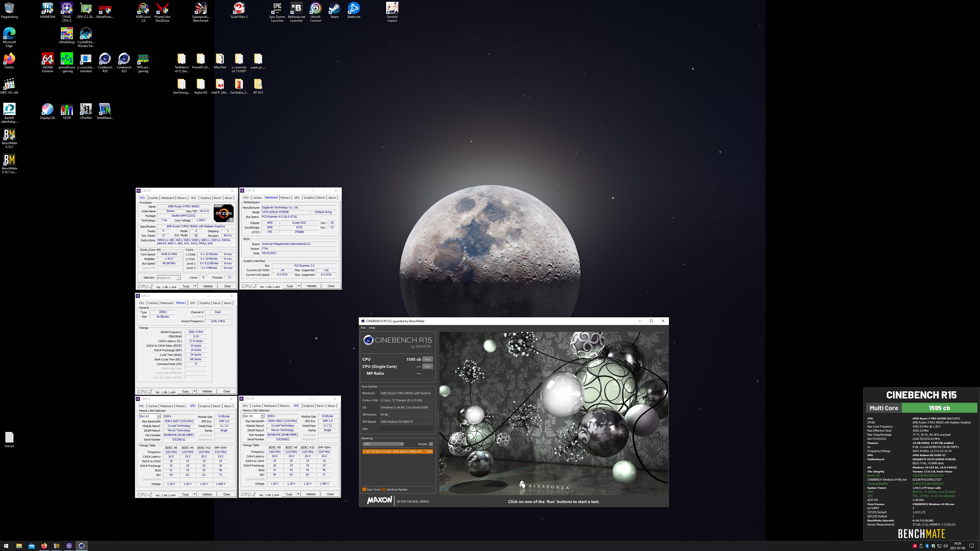Expand Cinebench ranking Details arrow
980x551 pixels.
pyautogui.click(x=431, y=444)
